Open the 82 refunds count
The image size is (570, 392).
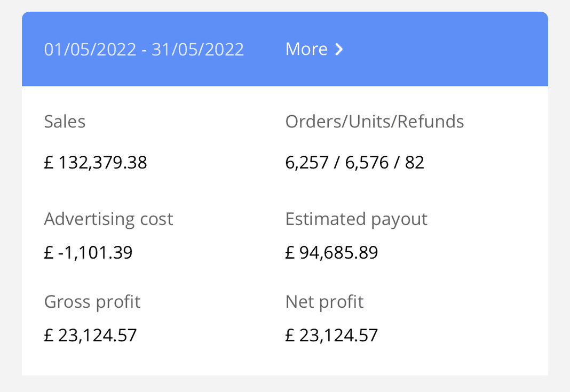pos(415,162)
